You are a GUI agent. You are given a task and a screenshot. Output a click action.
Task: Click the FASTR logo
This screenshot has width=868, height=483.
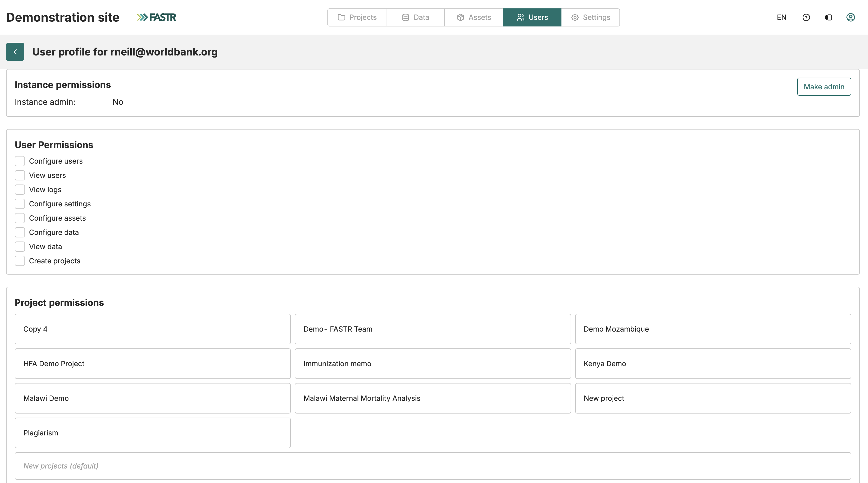pos(156,17)
